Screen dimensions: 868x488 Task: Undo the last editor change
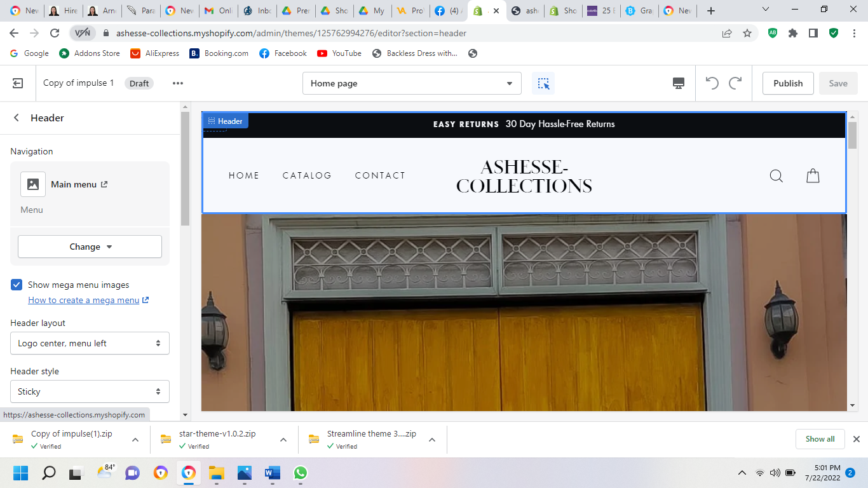pos(712,83)
